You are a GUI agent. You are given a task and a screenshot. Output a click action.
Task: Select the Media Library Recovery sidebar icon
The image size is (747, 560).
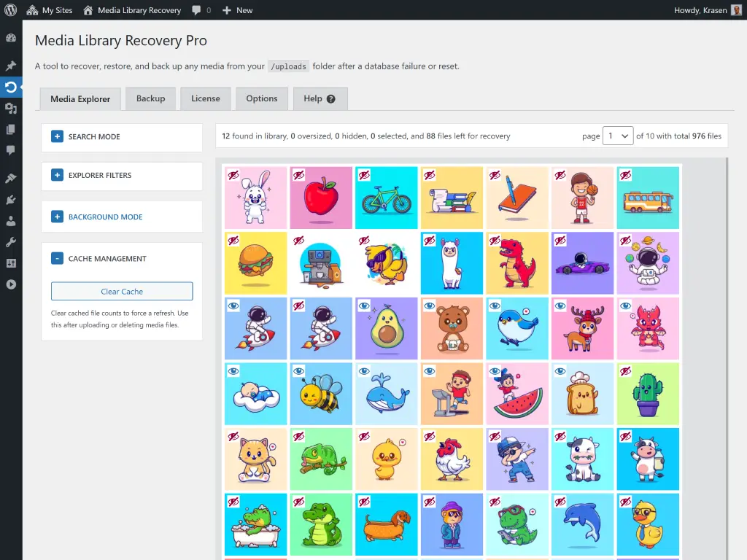pyautogui.click(x=12, y=87)
